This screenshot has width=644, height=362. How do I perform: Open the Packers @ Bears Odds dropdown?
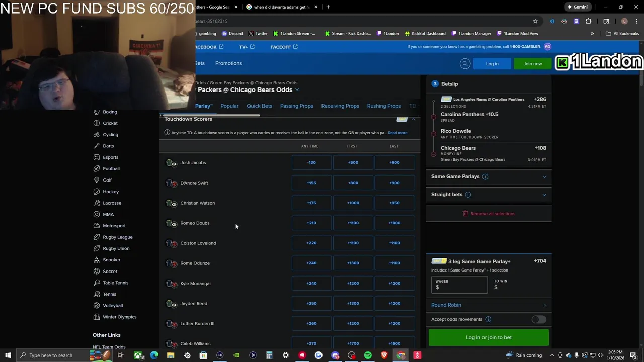click(x=297, y=90)
